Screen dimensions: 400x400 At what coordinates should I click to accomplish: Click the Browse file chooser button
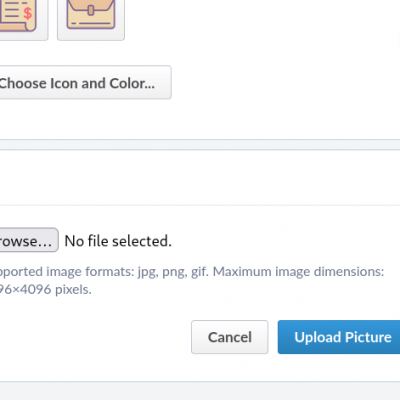point(29,240)
